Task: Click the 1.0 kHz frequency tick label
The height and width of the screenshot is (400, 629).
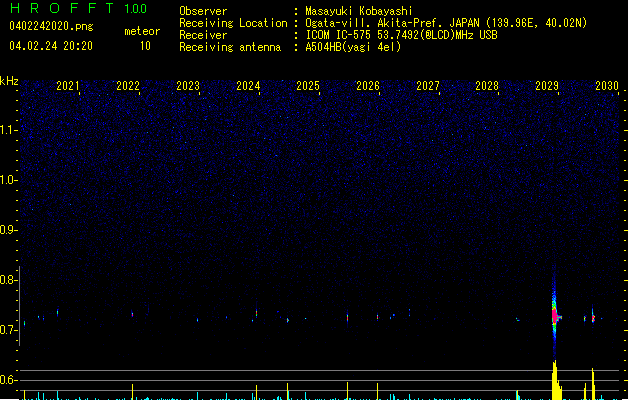Action: (8, 180)
